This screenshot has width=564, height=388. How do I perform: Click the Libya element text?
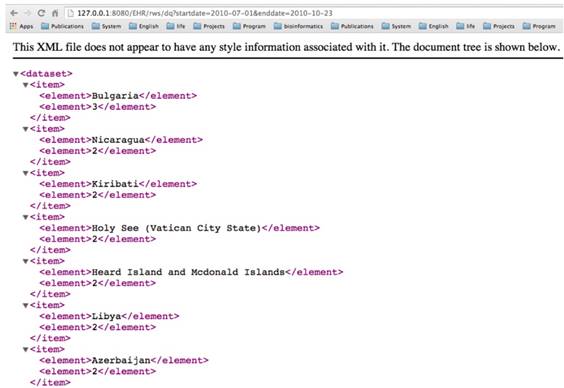coord(106,316)
